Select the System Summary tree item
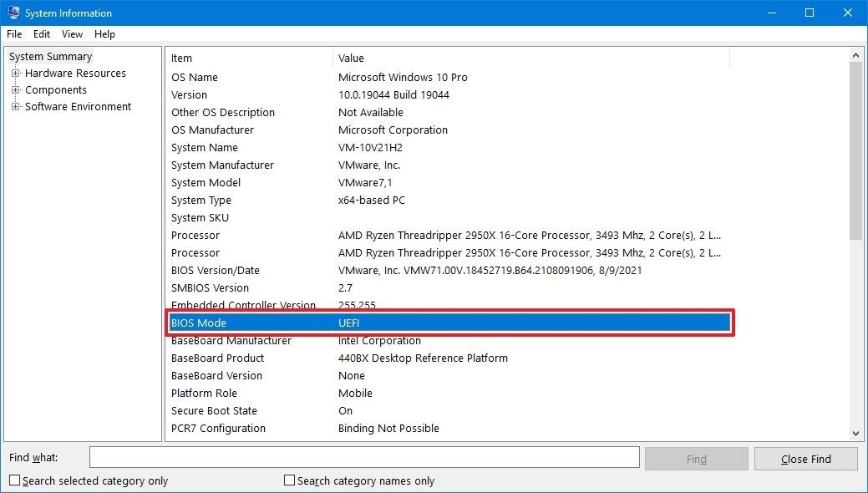The image size is (868, 493). [x=50, y=56]
